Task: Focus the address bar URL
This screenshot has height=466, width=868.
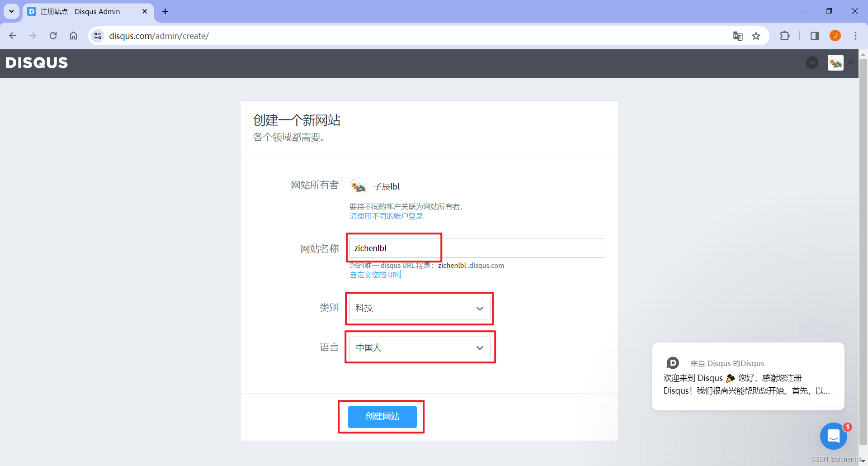Action: 159,36
